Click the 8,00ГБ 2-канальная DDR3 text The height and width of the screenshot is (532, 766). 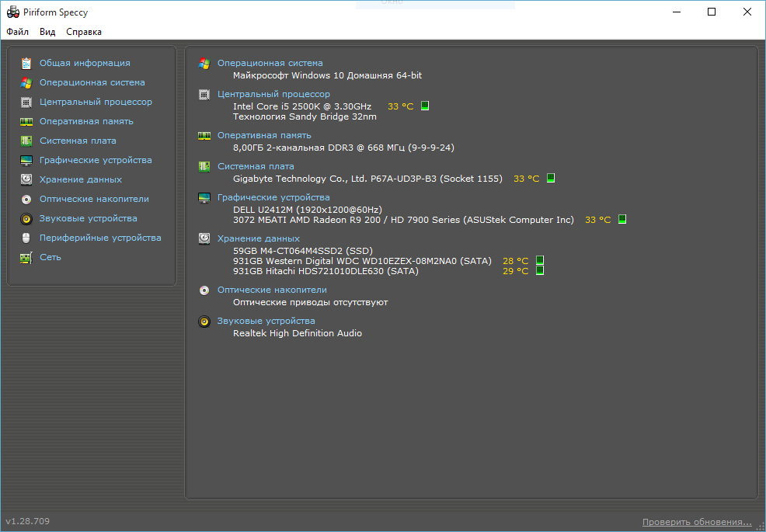pyautogui.click(x=343, y=148)
